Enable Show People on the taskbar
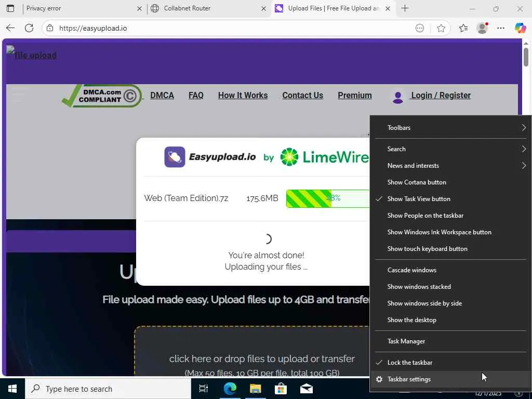532x399 pixels. [450, 216]
